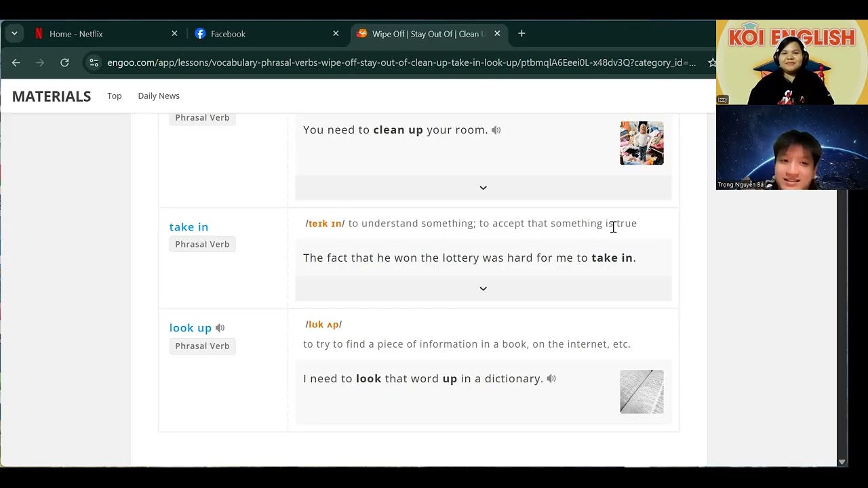
Task: Select the Wipe Off lesson tab
Action: coord(427,33)
